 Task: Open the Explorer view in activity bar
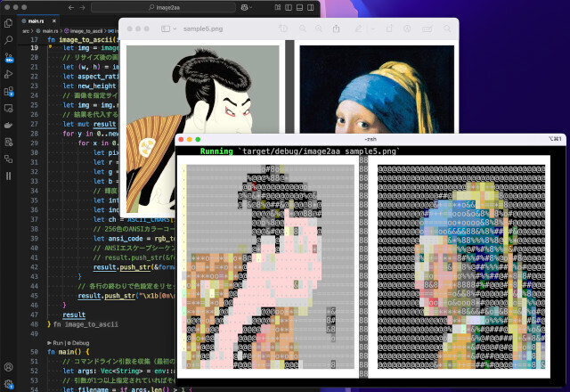[x=9, y=20]
